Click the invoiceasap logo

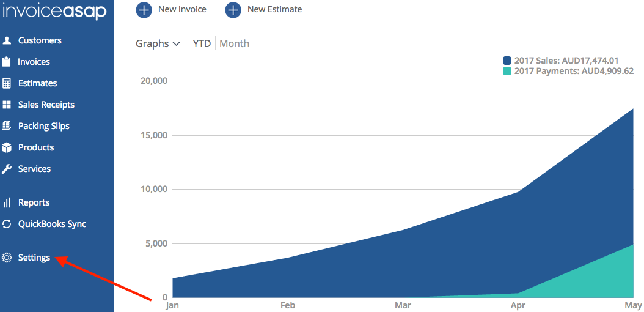pyautogui.click(x=55, y=12)
